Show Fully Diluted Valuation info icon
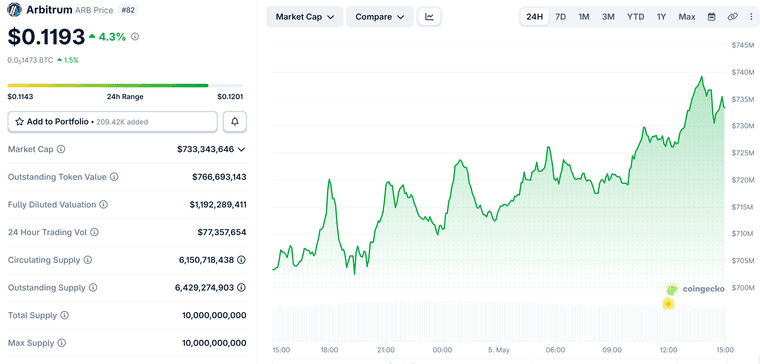760x364 pixels. [x=104, y=205]
